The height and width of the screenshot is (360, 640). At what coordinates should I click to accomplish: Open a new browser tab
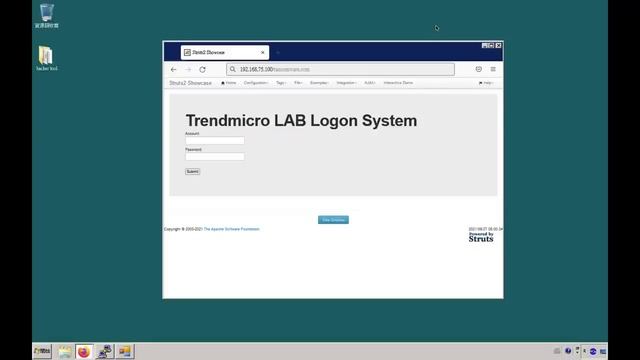coord(278,53)
